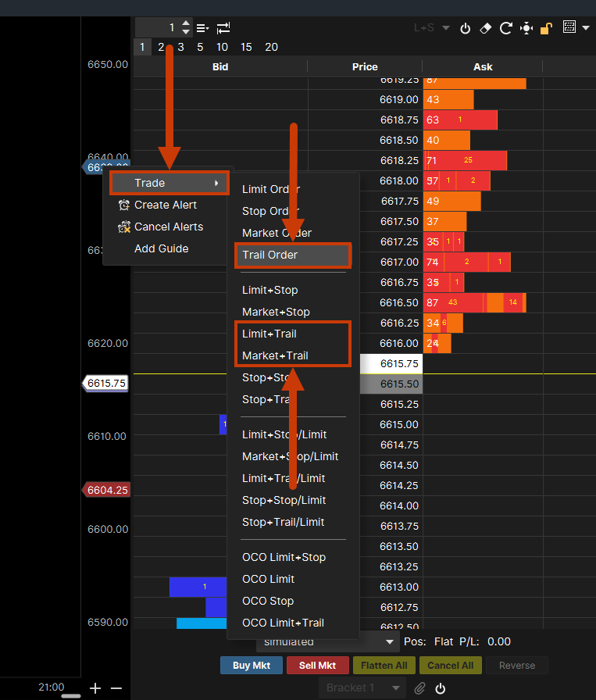Viewport: 596px width, 700px height.
Task: Increase order quantity with the up stepper
Action: click(185, 23)
